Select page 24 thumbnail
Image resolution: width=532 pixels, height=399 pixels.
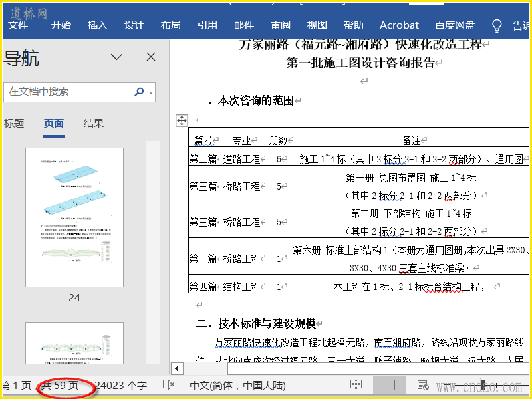[74, 217]
